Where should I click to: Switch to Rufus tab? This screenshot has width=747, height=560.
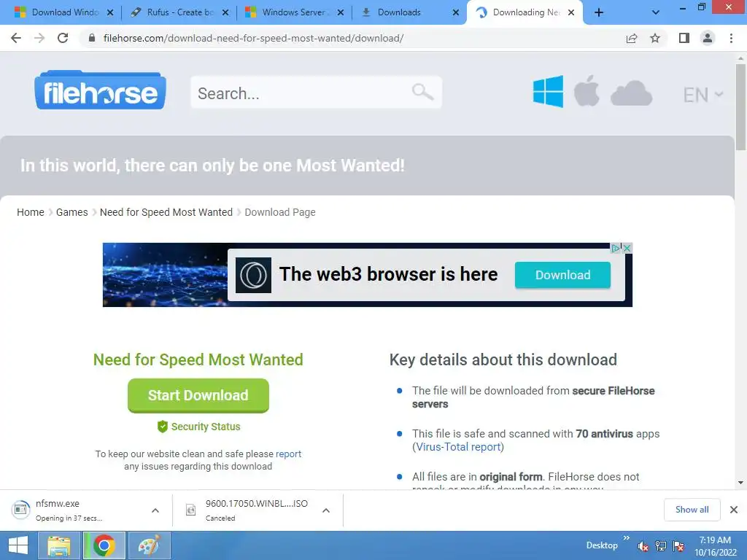pyautogui.click(x=179, y=12)
